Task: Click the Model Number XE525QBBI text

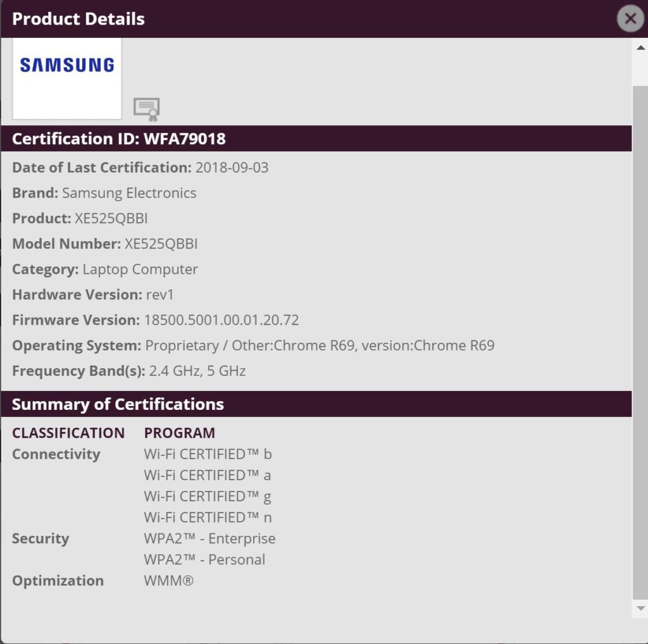Action: point(105,244)
